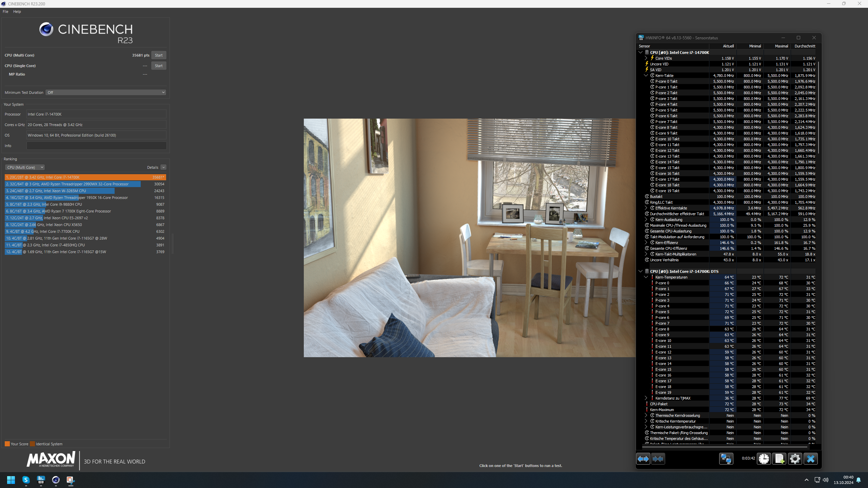Expand CPU #0 Intel Core i7-14700K tree
This screenshot has height=488, width=868.
642,53
